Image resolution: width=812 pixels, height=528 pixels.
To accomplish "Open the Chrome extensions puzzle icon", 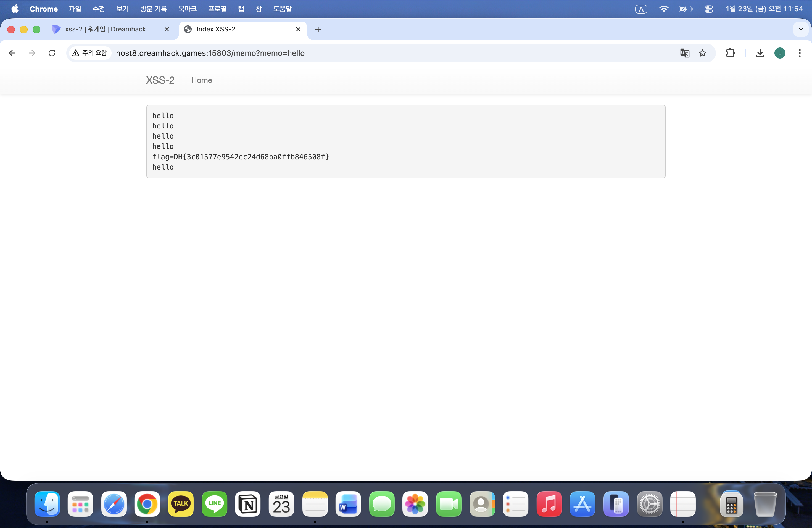I will pos(730,53).
